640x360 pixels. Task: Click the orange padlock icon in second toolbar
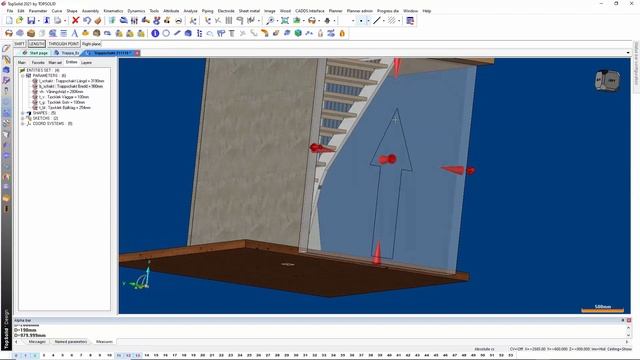342,33
